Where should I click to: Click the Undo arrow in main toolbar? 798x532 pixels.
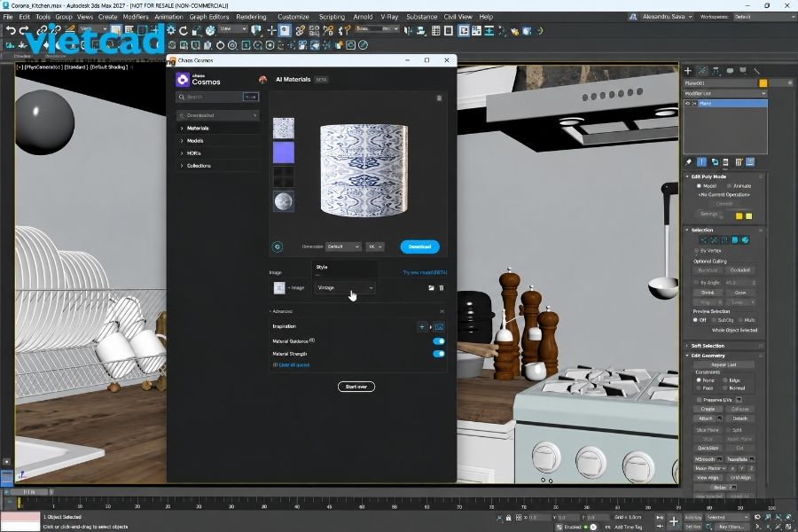pos(10,30)
